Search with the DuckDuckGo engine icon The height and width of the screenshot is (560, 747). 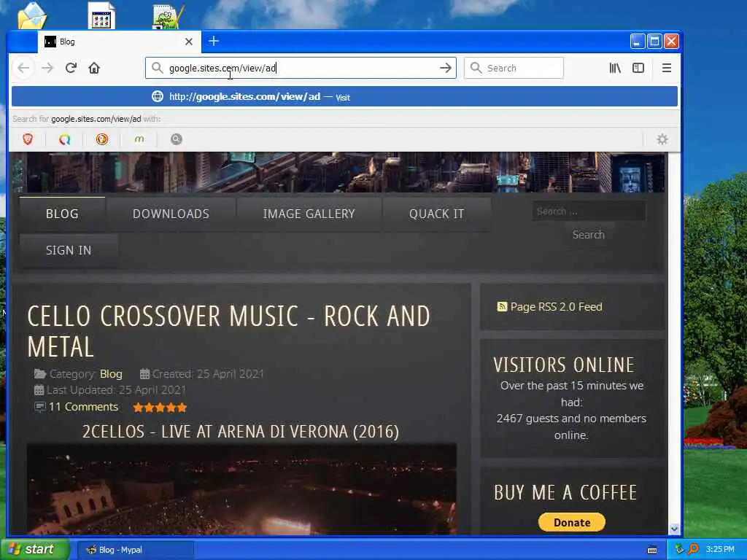pos(102,139)
